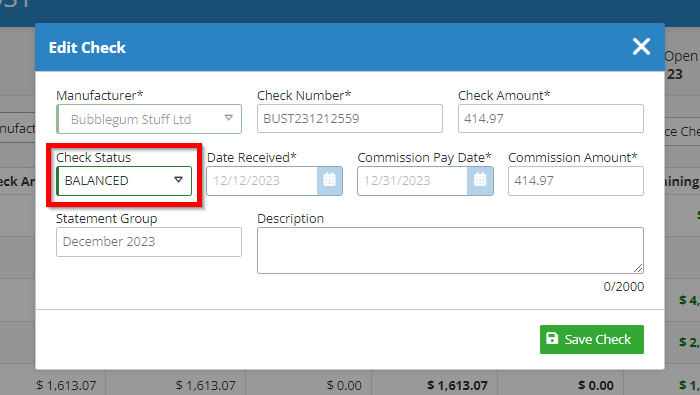Viewport: 700px width, 395px height.
Task: Click the Check Number field
Action: (x=350, y=119)
